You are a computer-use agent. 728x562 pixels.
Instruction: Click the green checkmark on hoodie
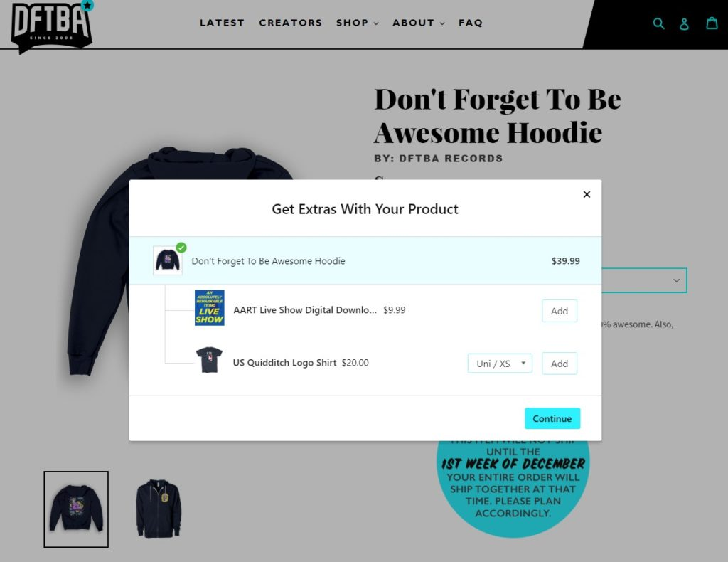pyautogui.click(x=181, y=248)
